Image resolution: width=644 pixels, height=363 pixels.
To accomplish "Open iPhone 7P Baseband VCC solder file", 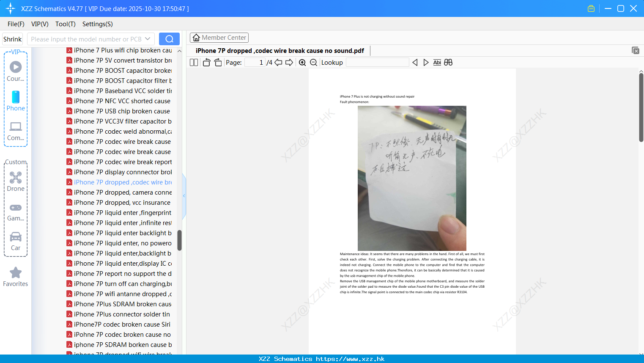I will [119, 91].
